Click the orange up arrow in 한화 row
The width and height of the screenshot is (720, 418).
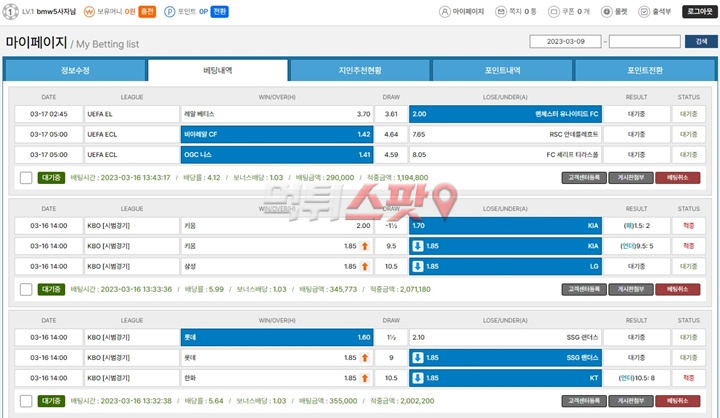[x=365, y=378]
